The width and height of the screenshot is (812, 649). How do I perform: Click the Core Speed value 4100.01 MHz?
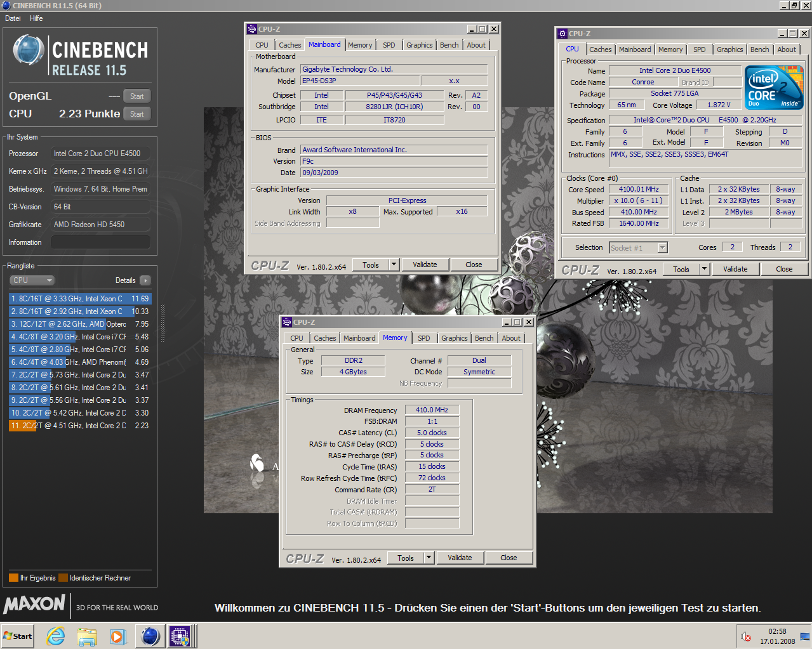pos(639,189)
